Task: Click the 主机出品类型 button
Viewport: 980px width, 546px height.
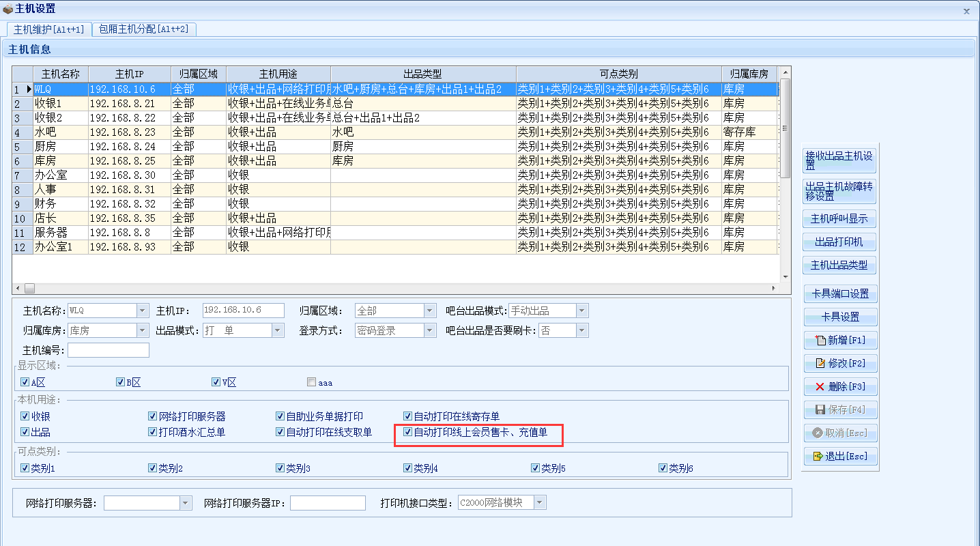Action: point(839,265)
